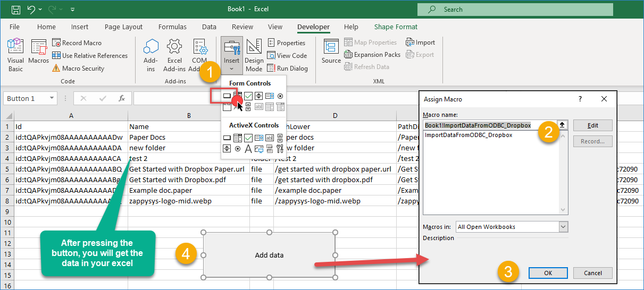Select the Form Controls Check Box icon

(x=248, y=96)
